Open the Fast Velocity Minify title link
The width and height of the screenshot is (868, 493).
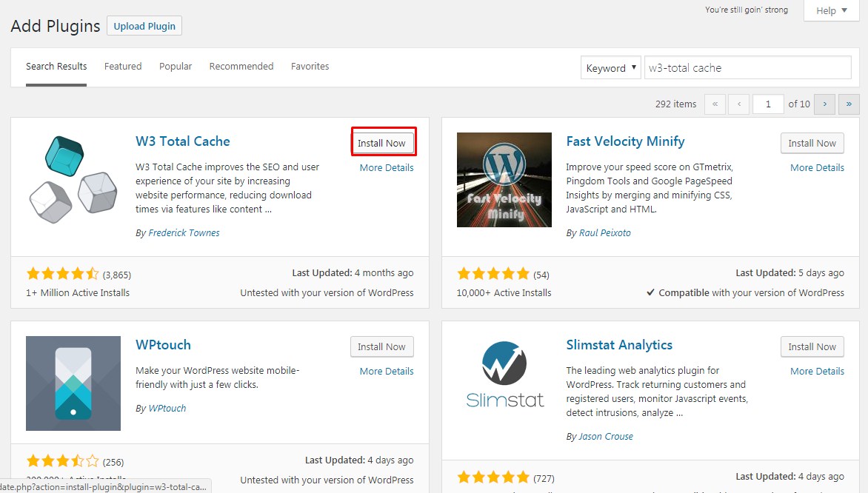(x=626, y=141)
